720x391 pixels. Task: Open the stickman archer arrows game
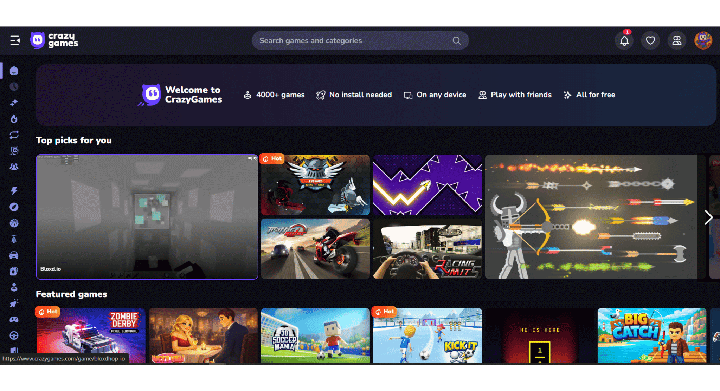pyautogui.click(x=591, y=217)
